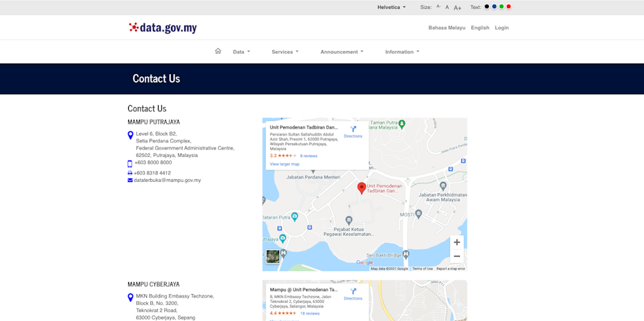This screenshot has height=321, width=644.
Task: Click the Directions icon on Putrajaya map
Action: pyautogui.click(x=353, y=129)
